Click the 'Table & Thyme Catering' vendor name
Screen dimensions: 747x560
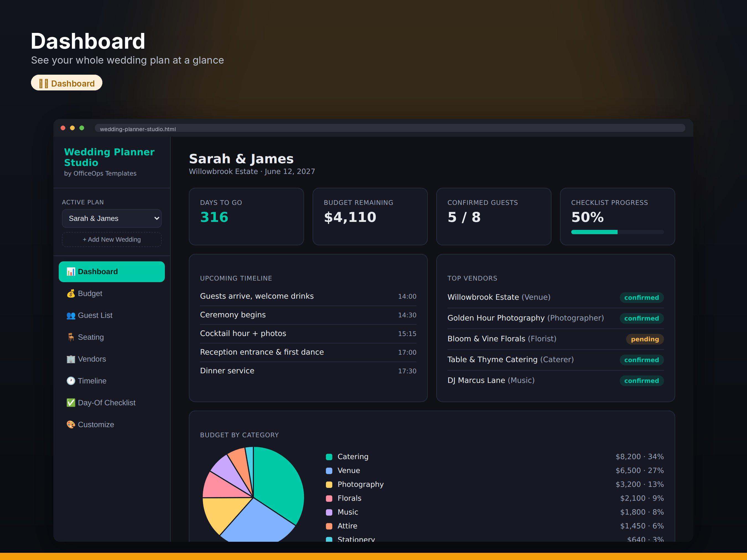pos(492,360)
